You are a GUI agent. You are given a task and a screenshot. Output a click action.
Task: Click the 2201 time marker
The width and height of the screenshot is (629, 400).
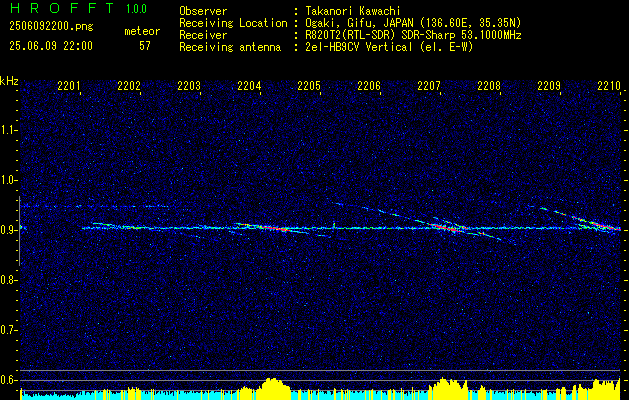coord(69,86)
